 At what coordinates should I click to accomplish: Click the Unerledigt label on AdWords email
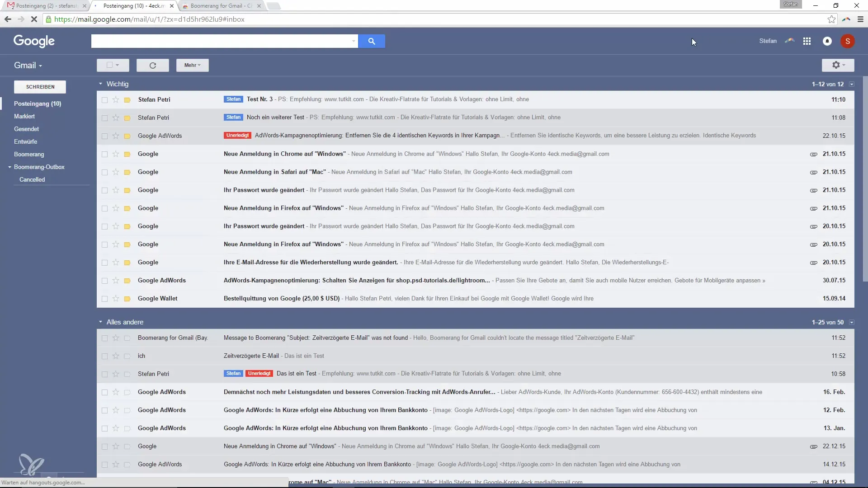point(237,136)
